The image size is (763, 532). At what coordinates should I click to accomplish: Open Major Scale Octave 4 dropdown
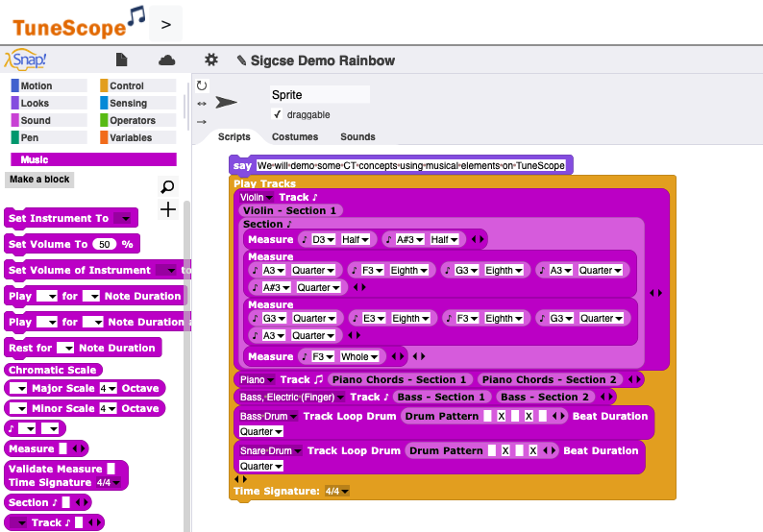(x=109, y=388)
